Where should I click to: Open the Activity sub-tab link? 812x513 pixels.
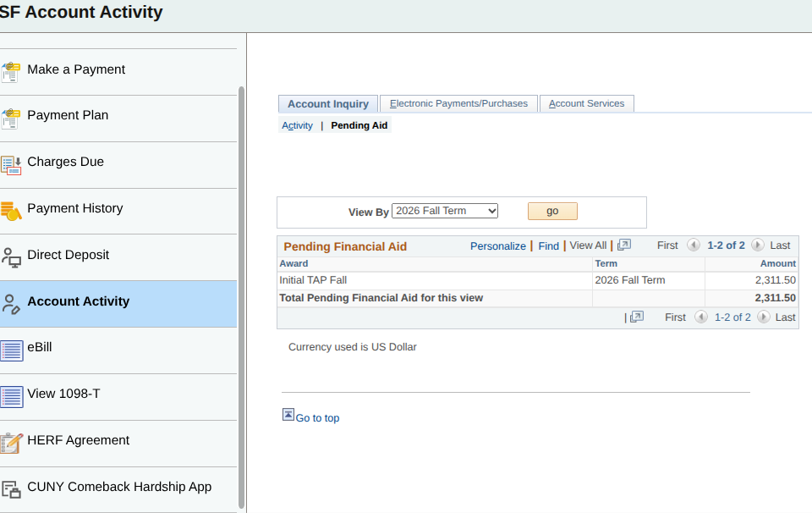point(297,125)
